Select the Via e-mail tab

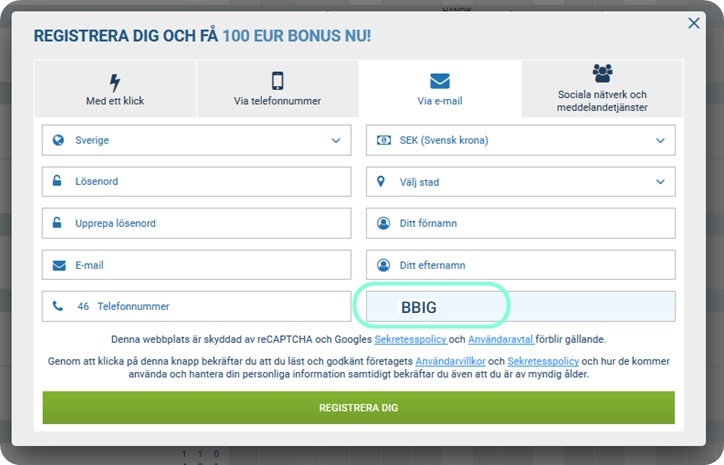click(x=440, y=89)
